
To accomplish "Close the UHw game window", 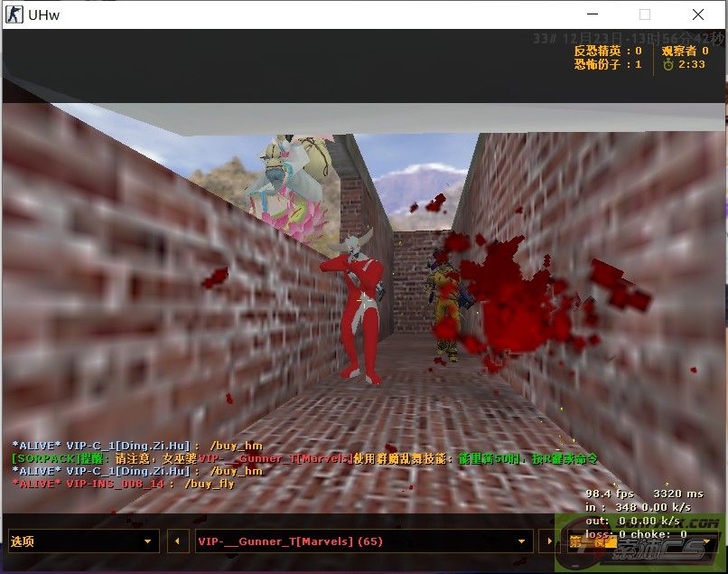I will (x=698, y=14).
